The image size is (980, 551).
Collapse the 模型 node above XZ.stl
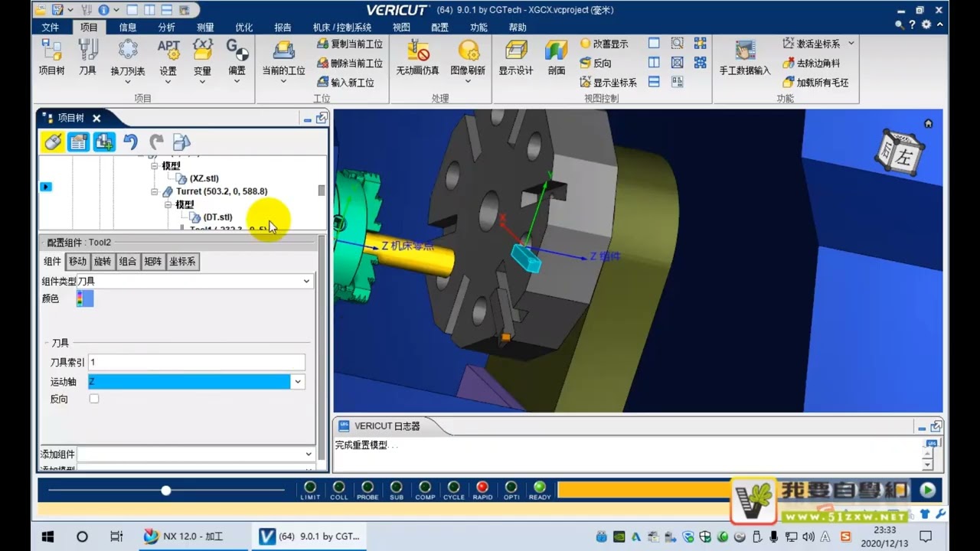tap(155, 166)
